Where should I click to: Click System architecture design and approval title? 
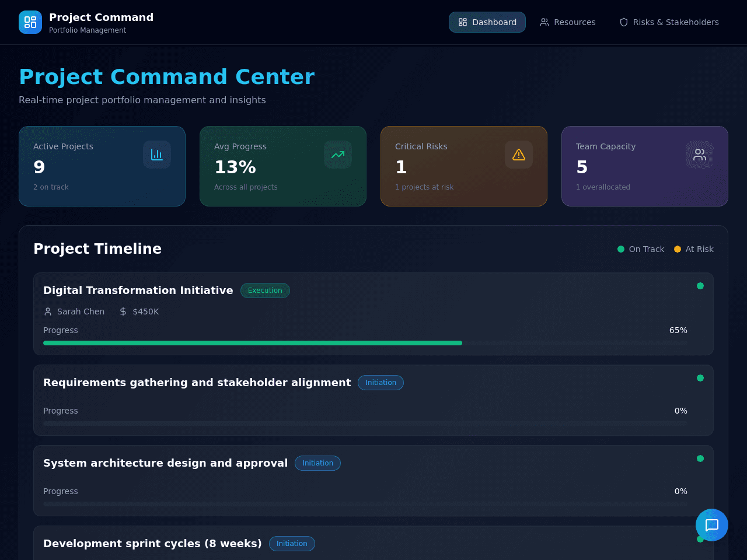point(166,463)
